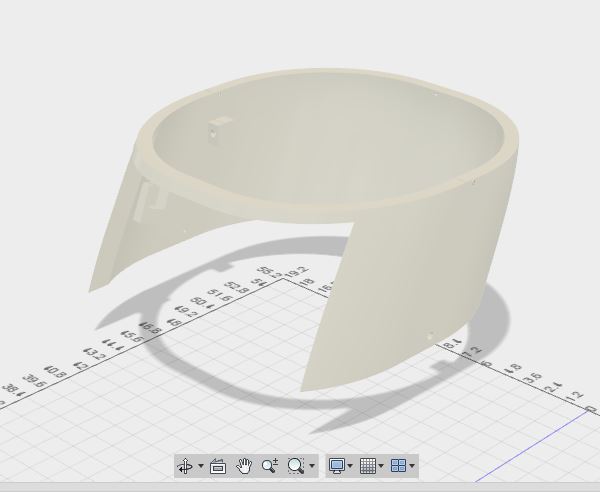Open the Zoom options dropdown arrow

point(312,466)
